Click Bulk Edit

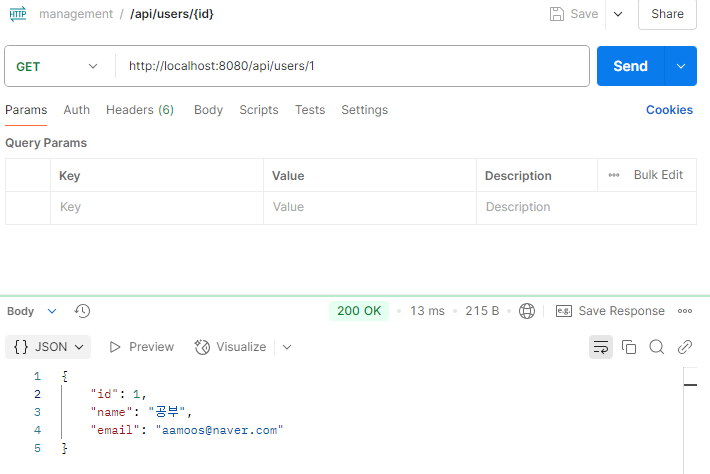pos(658,175)
